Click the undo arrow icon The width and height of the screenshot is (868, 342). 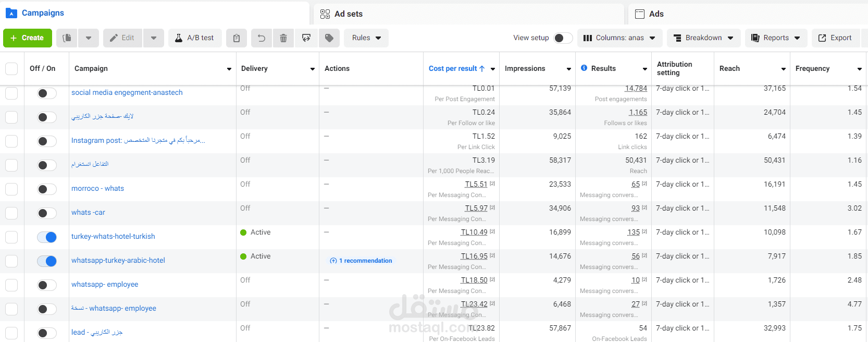point(262,38)
